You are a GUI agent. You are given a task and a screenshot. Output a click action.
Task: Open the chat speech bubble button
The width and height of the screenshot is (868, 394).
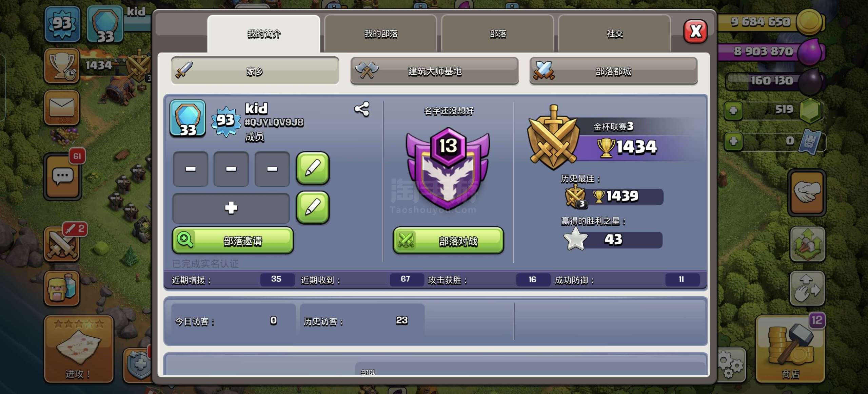coord(63,176)
